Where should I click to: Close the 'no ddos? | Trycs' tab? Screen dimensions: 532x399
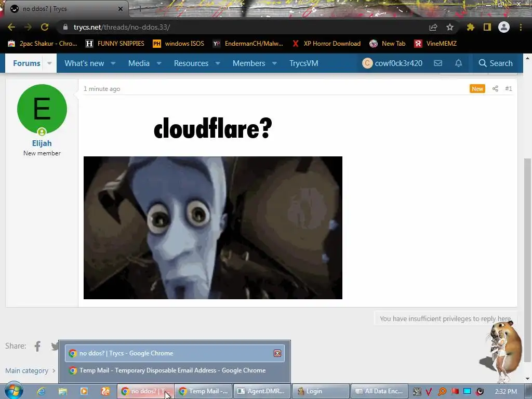pyautogui.click(x=121, y=9)
